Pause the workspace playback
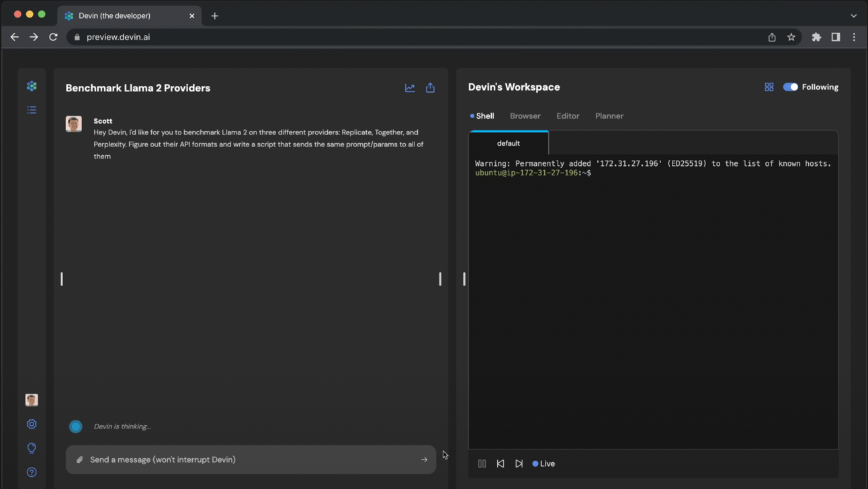 [482, 463]
